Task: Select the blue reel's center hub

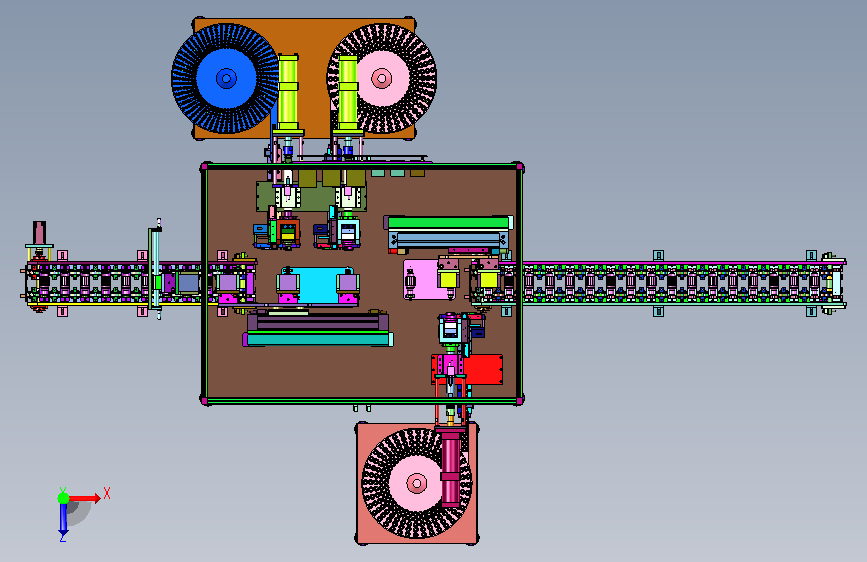Action: (226, 79)
